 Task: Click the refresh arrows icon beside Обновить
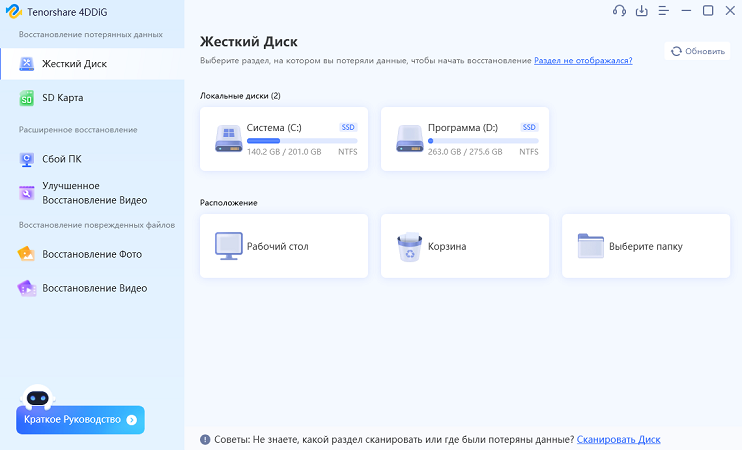point(676,51)
